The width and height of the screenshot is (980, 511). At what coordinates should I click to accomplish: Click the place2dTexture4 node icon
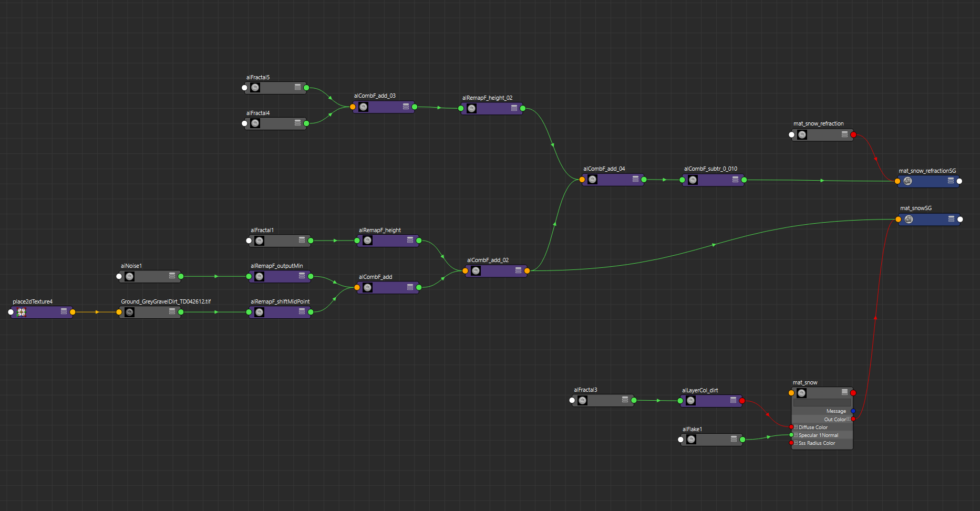[x=22, y=312]
